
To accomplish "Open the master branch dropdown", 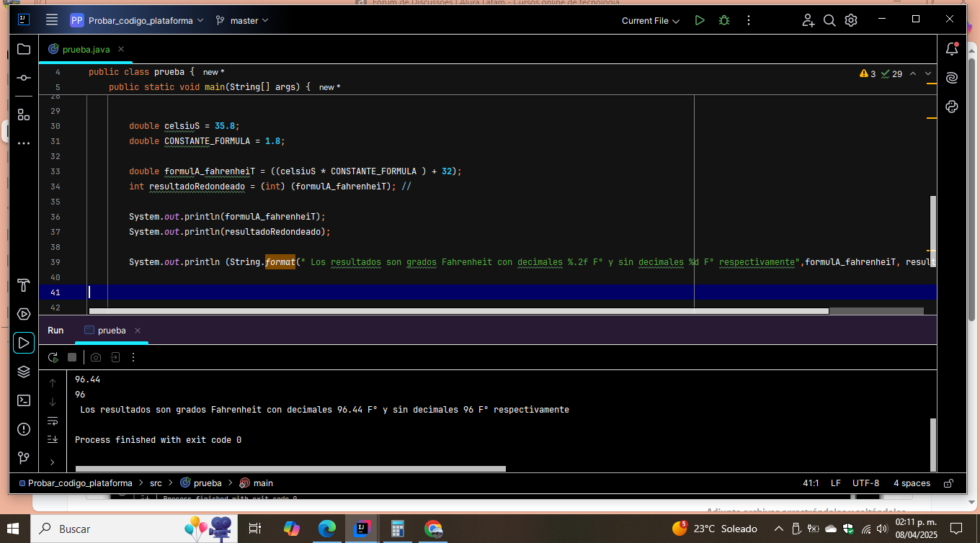I will [242, 21].
